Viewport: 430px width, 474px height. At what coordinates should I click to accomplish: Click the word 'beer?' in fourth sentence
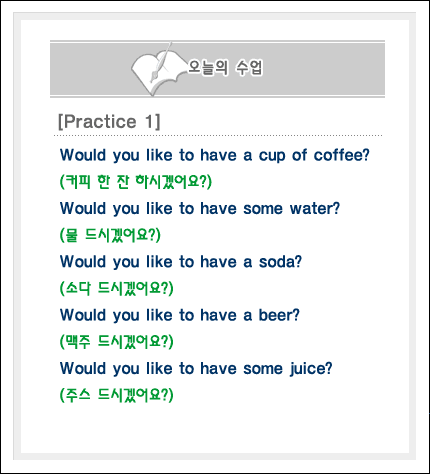279,315
